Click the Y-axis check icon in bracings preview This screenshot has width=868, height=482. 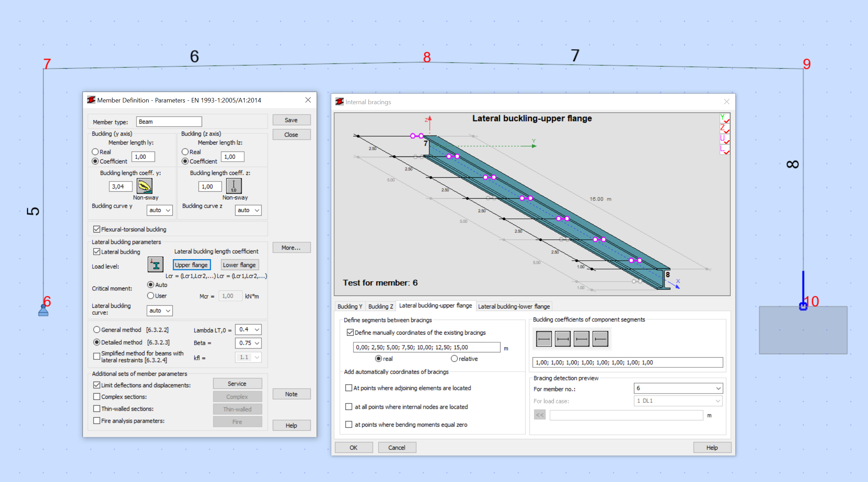[x=724, y=118]
